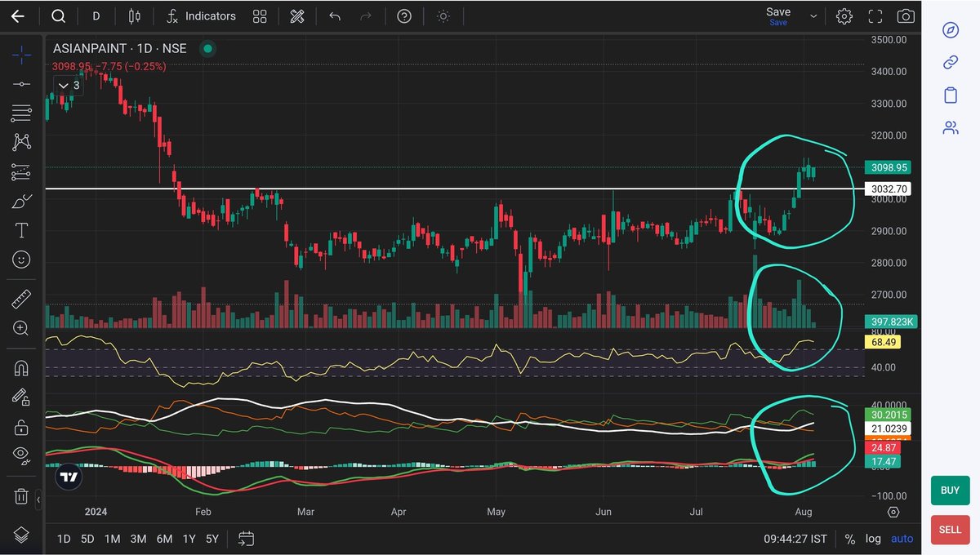Open the pattern drawing tools
This screenshot has width=980, height=555.
pyautogui.click(x=22, y=142)
